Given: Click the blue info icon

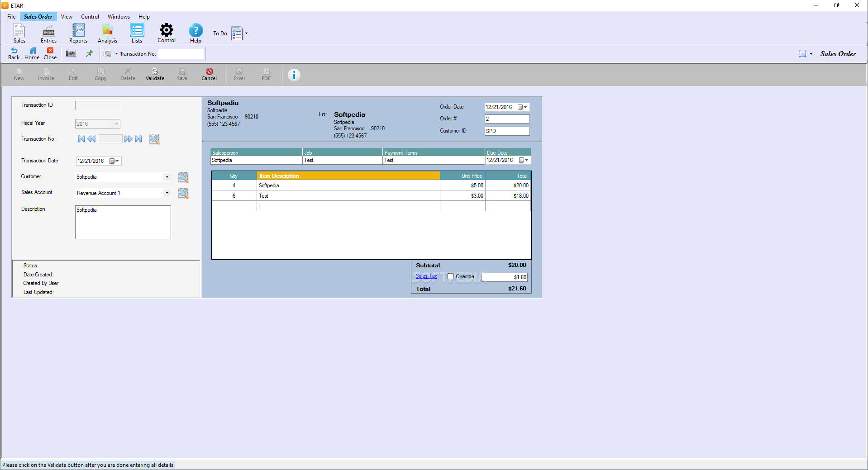Looking at the screenshot, I should (x=294, y=75).
